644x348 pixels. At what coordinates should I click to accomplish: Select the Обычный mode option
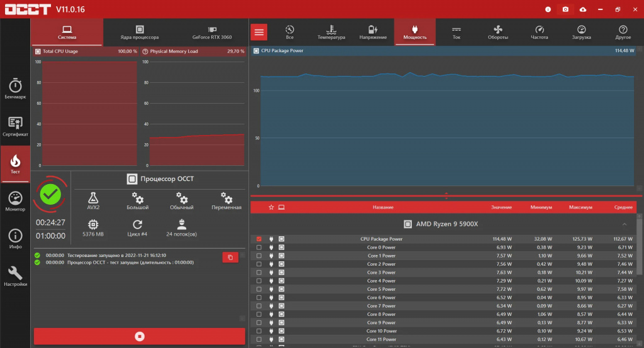click(x=182, y=201)
